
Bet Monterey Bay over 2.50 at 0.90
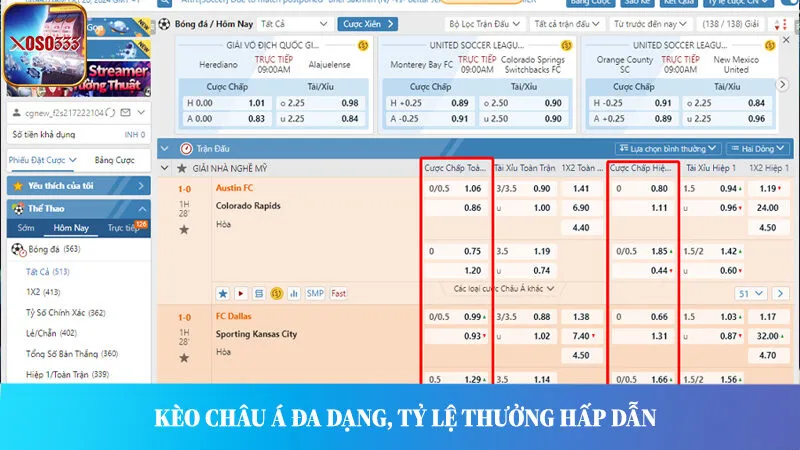tap(523, 103)
